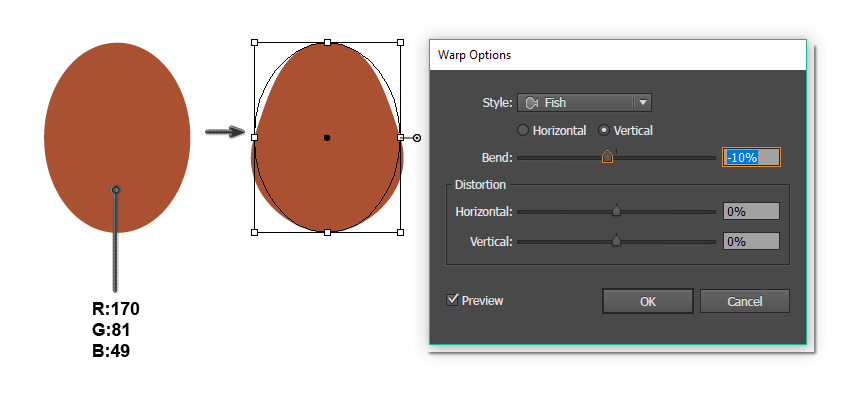Image resolution: width=850 pixels, height=396 pixels.
Task: Click the Horizontal distortion percentage field
Action: (x=751, y=211)
